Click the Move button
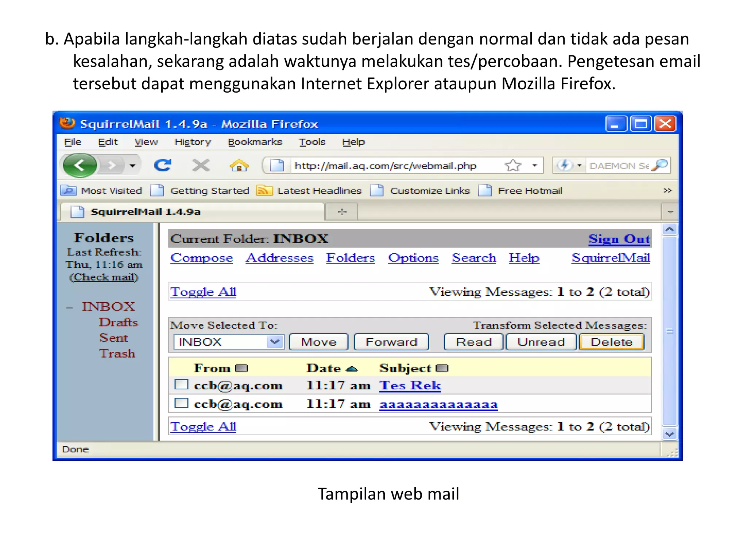 [x=319, y=342]
